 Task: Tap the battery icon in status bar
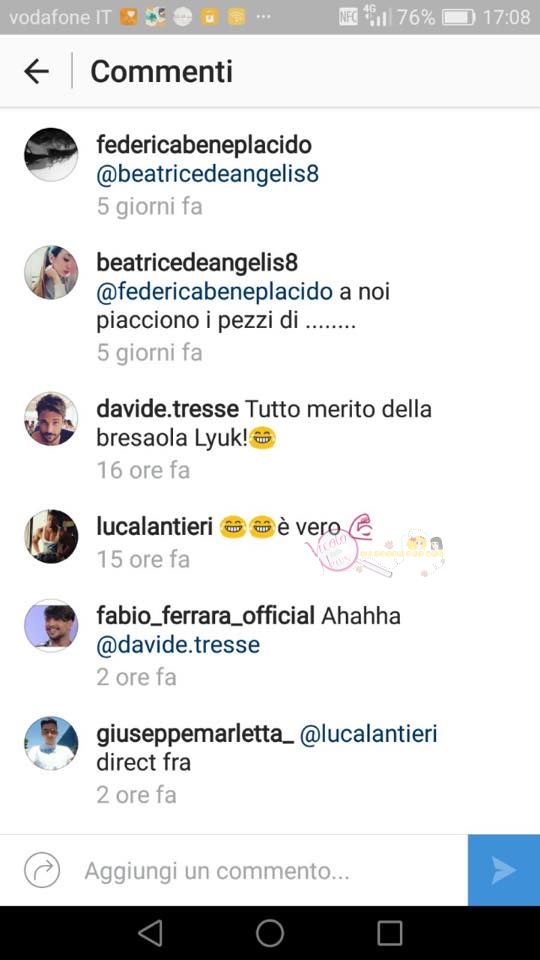459,17
